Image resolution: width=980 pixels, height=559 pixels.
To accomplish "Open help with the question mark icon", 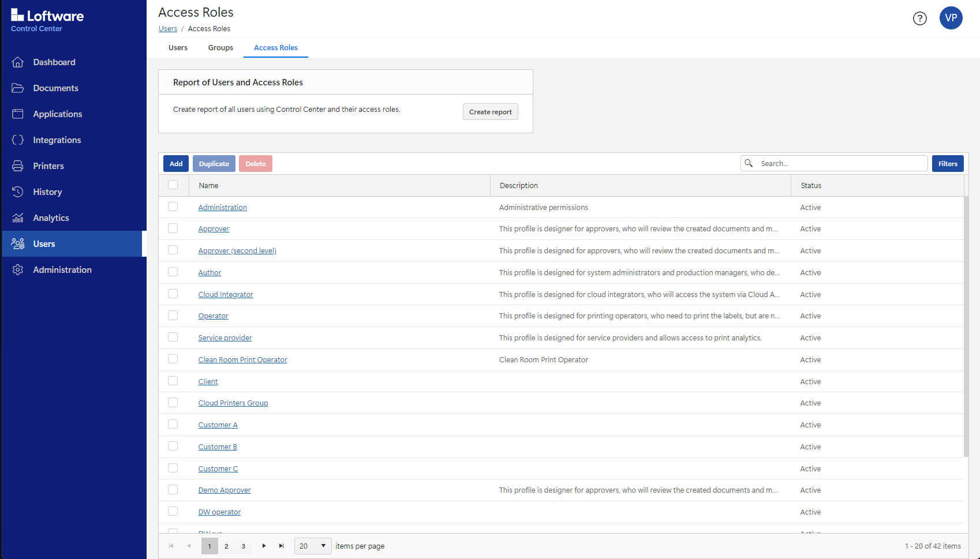I will point(919,18).
